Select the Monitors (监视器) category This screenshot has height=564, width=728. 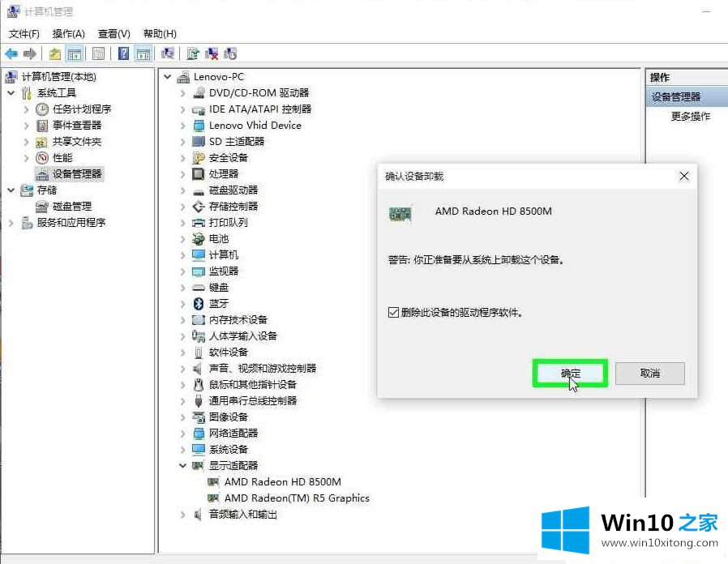[223, 271]
